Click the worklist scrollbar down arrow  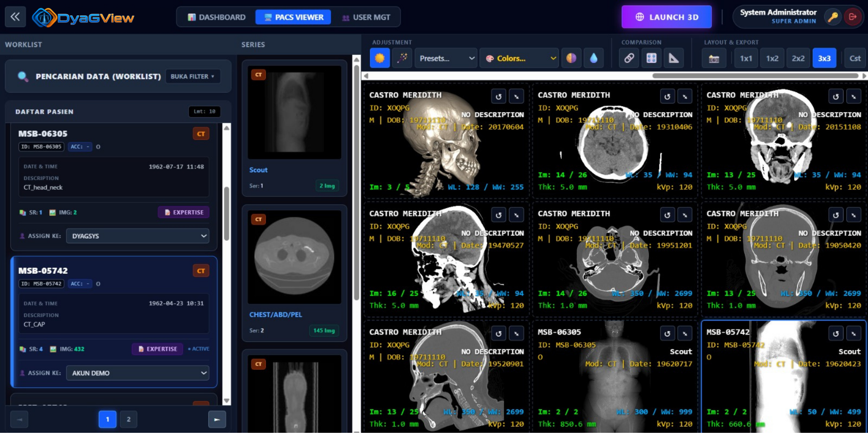pyautogui.click(x=226, y=401)
